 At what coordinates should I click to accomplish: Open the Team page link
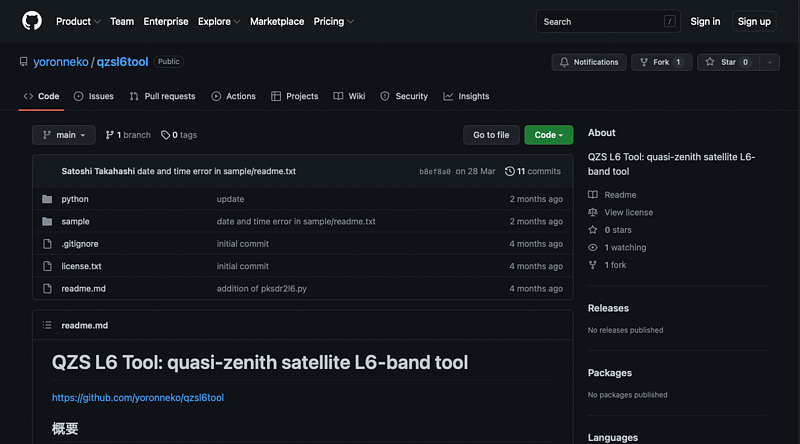point(122,21)
